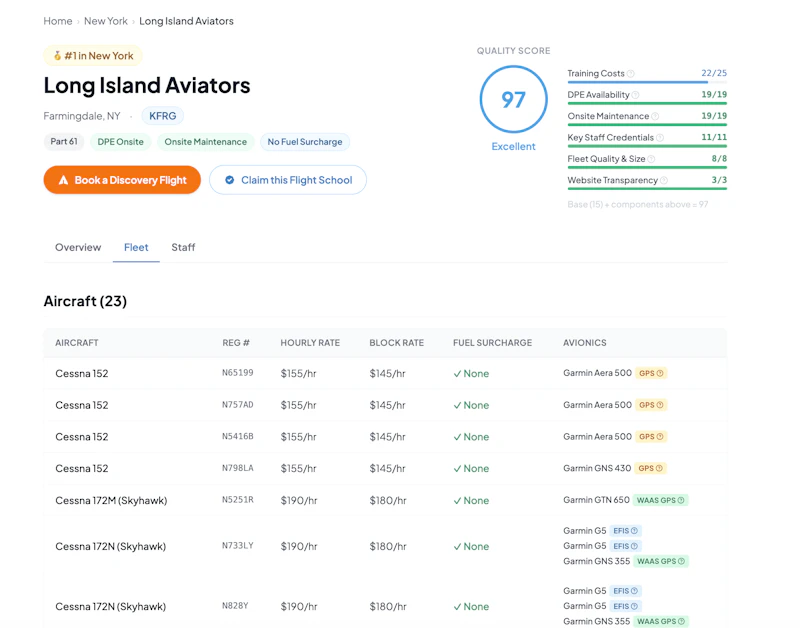Click the #1 in New York badge

pyautogui.click(x=93, y=56)
